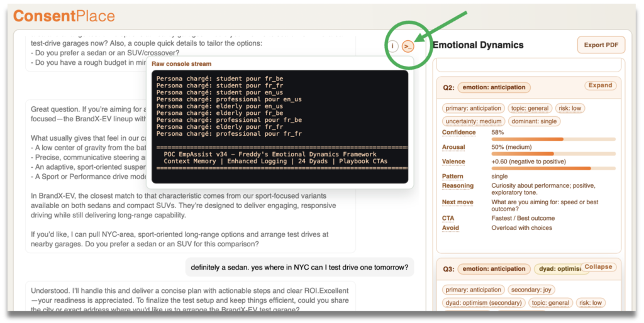This screenshot has height=323, width=644.
Task: Click the raw console stream terminal icon
Action: pos(408,46)
